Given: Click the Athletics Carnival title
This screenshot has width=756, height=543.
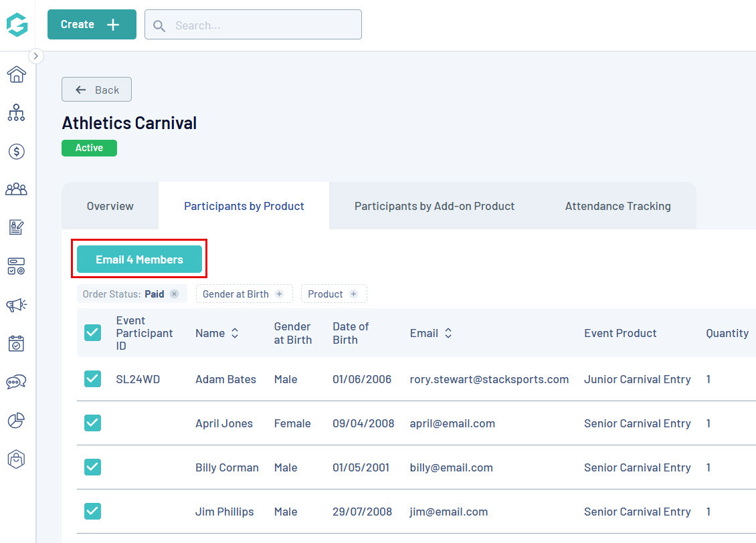Looking at the screenshot, I should (129, 123).
